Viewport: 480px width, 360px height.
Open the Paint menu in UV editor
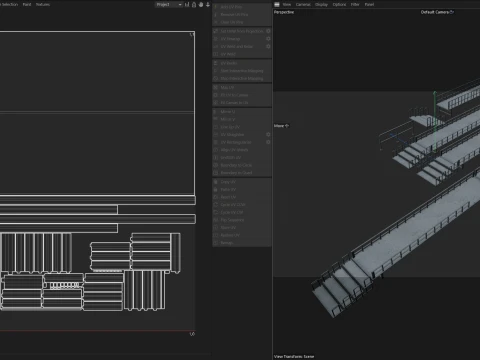click(27, 4)
